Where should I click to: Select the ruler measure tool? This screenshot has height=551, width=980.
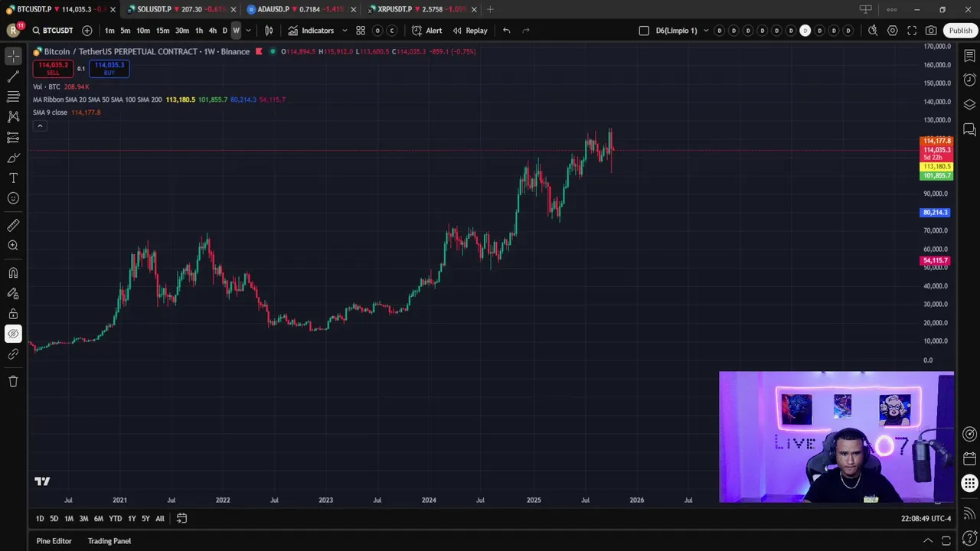[x=13, y=226]
